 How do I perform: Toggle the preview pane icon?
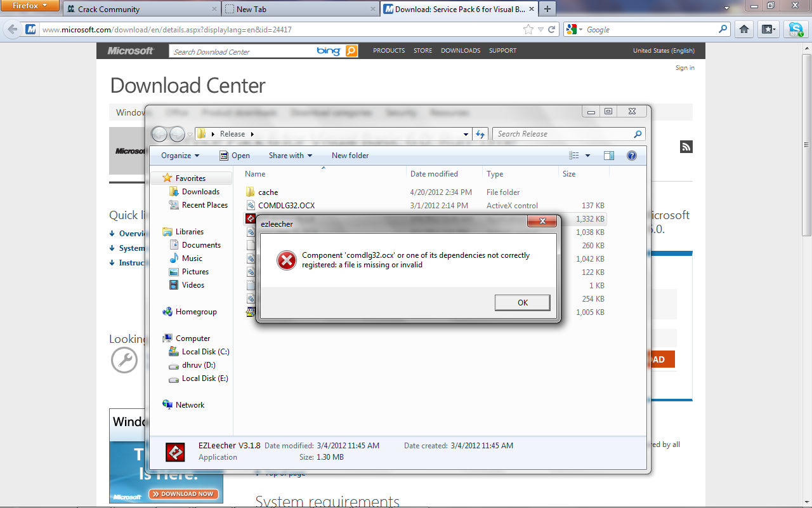(x=609, y=156)
